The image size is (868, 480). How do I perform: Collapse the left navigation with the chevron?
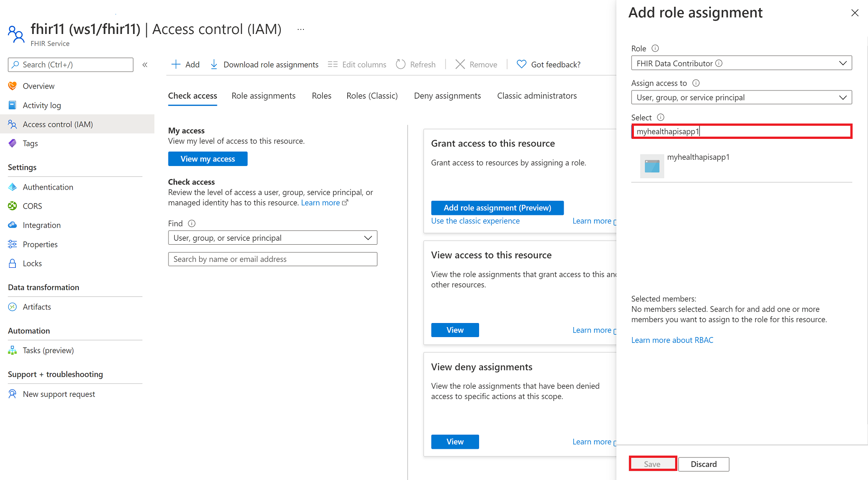(x=145, y=65)
